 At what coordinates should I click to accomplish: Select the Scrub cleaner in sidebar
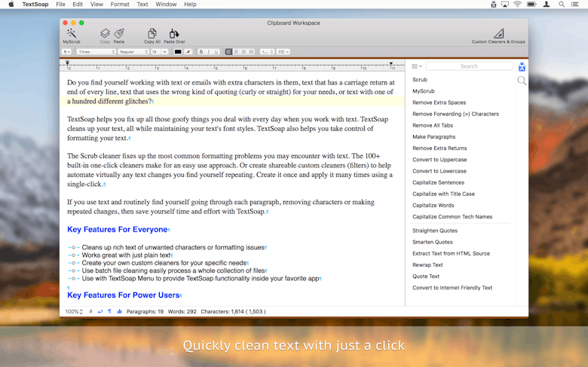coord(420,80)
